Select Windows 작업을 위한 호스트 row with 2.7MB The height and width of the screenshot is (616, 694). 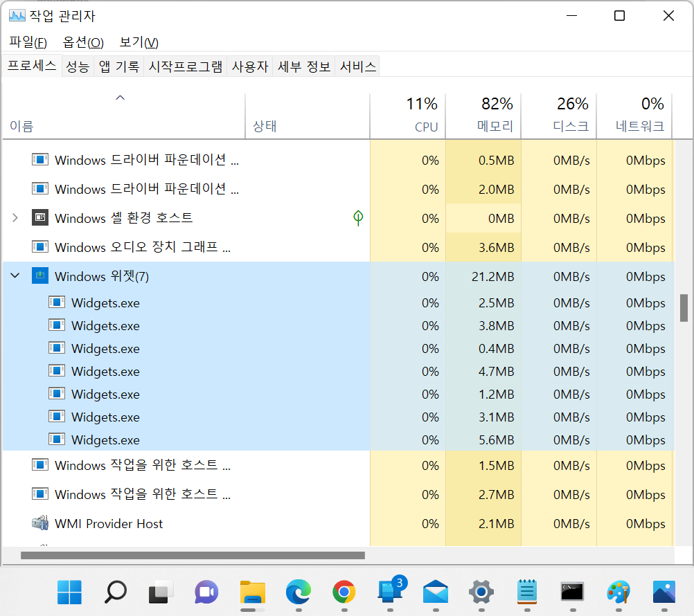point(339,494)
